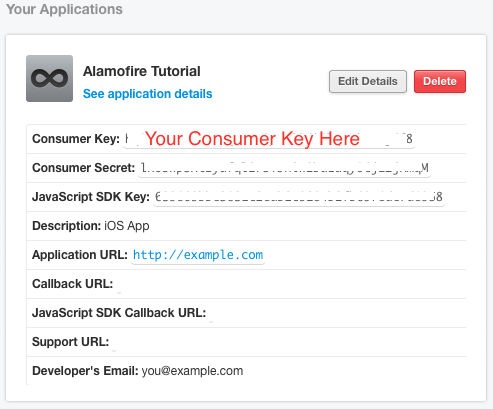Click the infinity application icon
Screen dimensions: 493x409
tap(49, 78)
